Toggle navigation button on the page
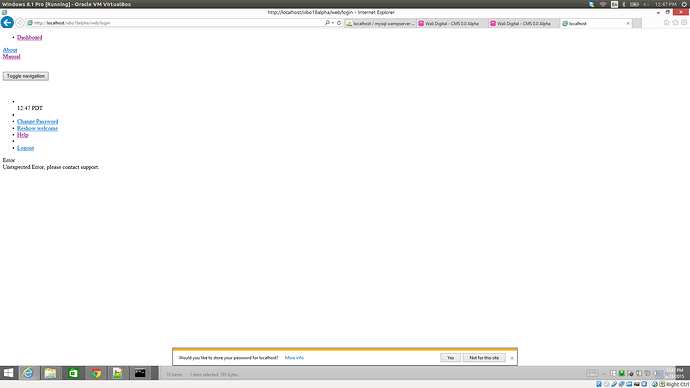Image resolution: width=690 pixels, height=388 pixels. pos(26,76)
